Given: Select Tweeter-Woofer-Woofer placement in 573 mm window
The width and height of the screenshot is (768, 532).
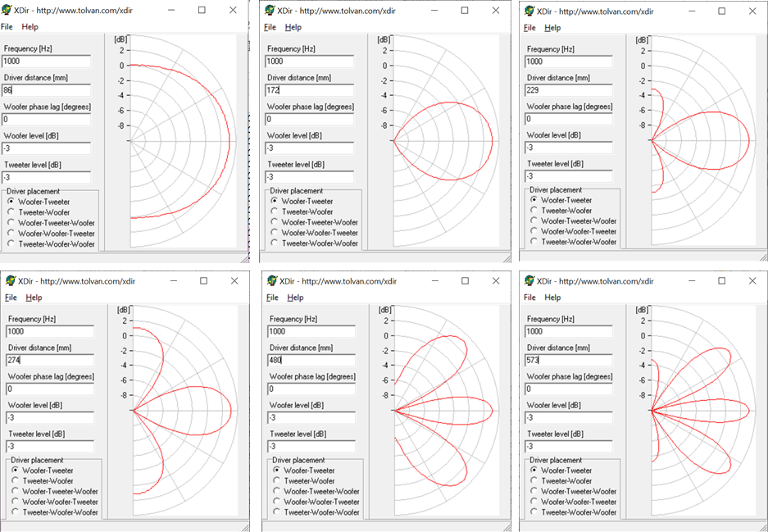Looking at the screenshot, I should coord(574,512).
